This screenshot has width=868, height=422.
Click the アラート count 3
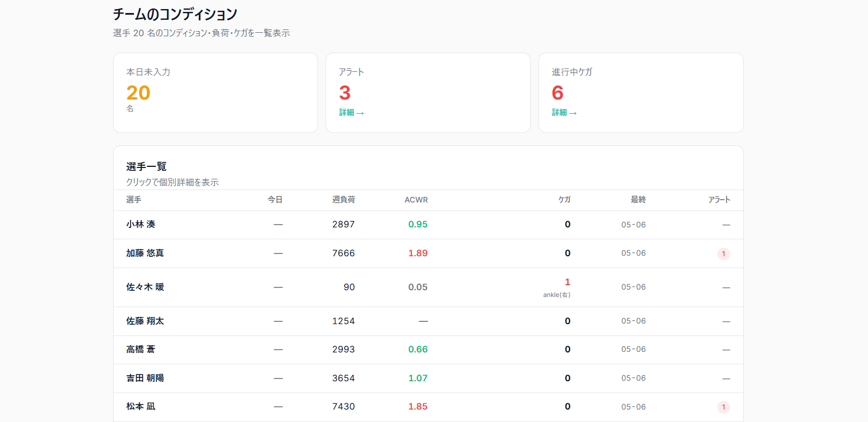coord(345,93)
